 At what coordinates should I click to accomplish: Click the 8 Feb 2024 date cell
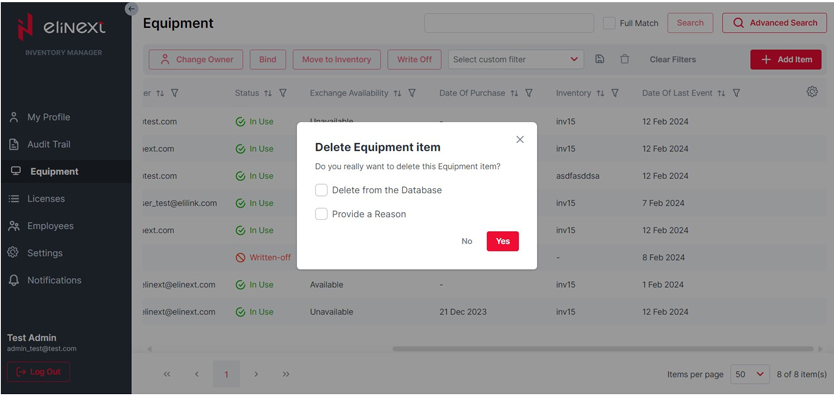click(x=663, y=258)
